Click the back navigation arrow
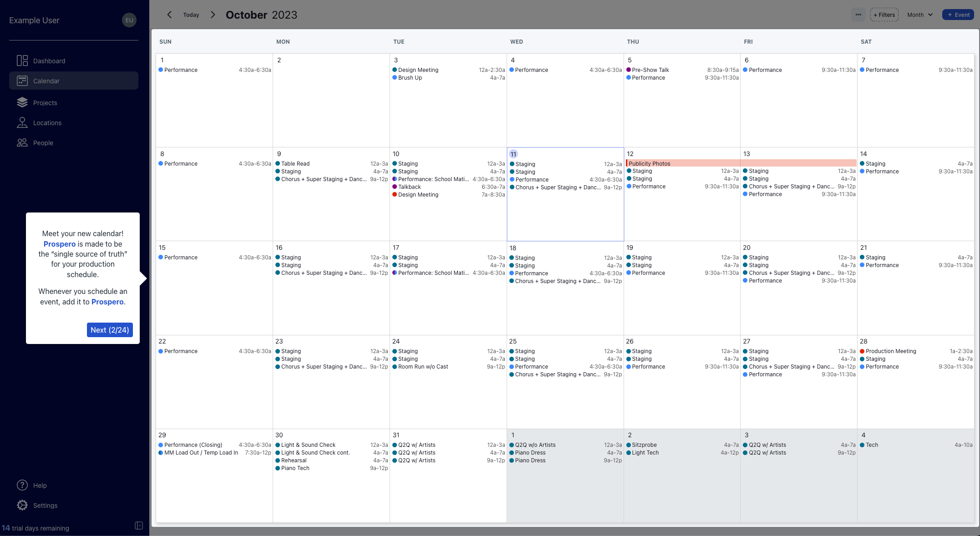Screen dimensions: 980x536 click(x=169, y=15)
